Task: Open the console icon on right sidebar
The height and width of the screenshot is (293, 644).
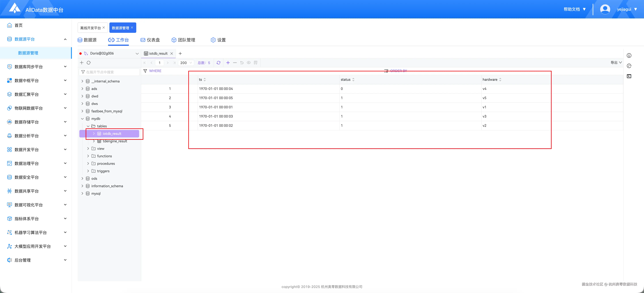Action: click(629, 76)
